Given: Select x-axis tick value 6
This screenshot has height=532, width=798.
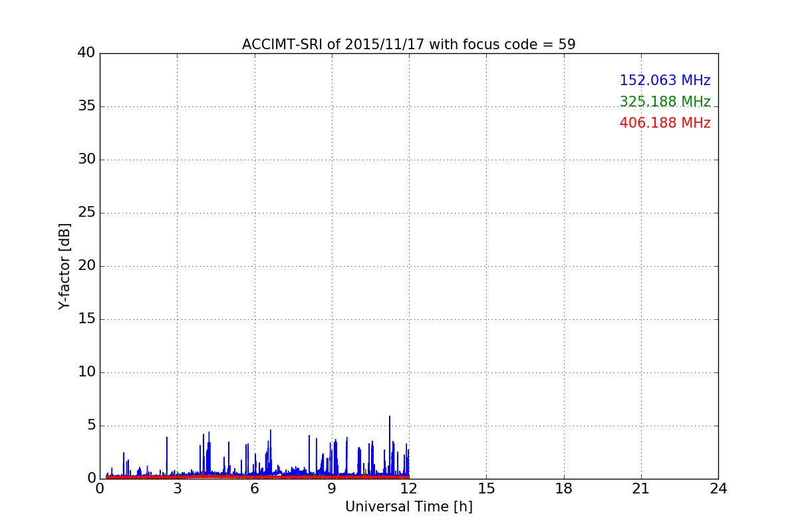Looking at the screenshot, I should [254, 489].
